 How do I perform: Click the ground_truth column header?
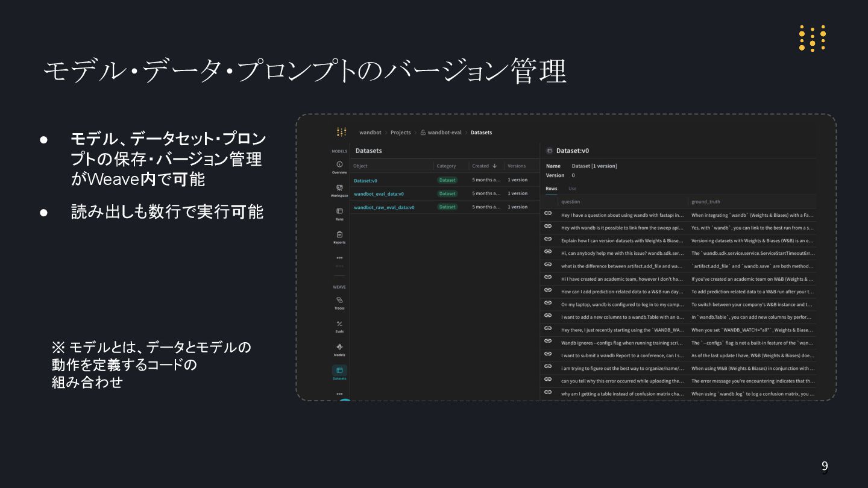coord(706,202)
